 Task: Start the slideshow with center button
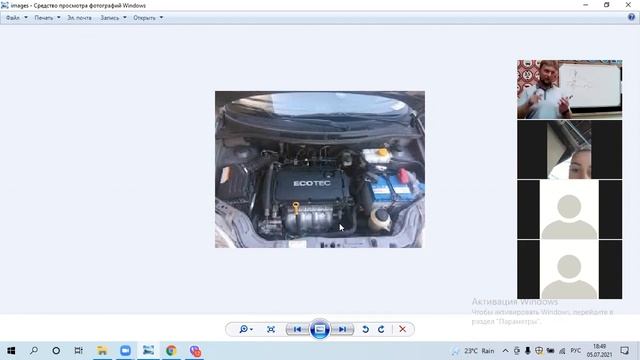320,329
